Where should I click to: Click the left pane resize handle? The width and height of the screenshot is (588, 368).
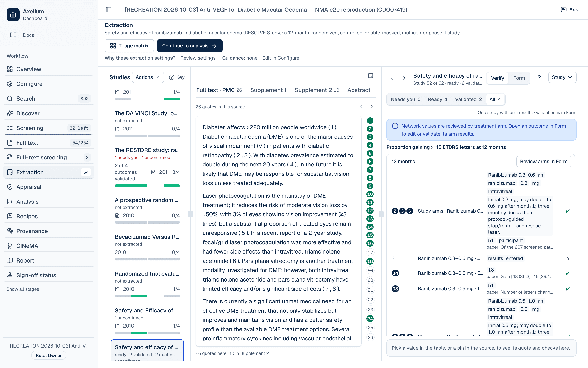190,214
